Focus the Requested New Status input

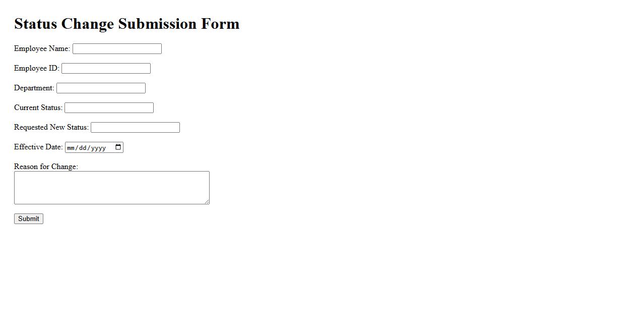pos(135,128)
